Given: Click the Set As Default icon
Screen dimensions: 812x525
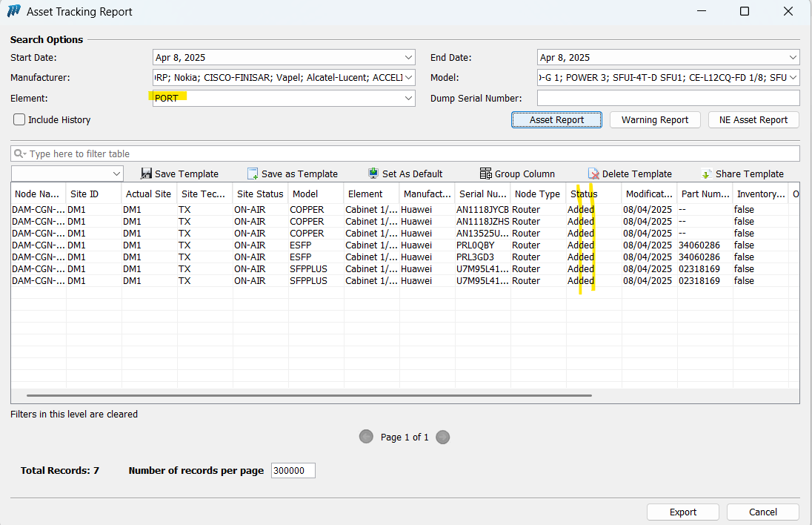Looking at the screenshot, I should pos(373,174).
